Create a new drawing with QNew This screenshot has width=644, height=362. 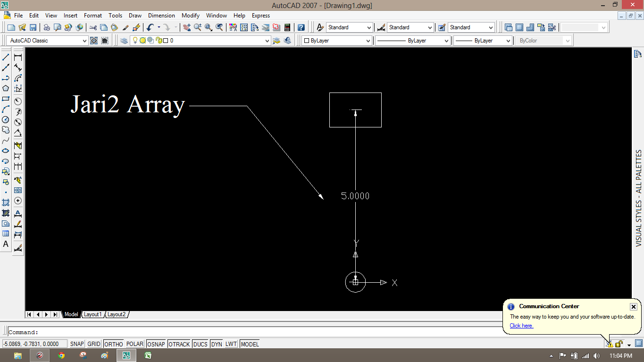coord(11,27)
